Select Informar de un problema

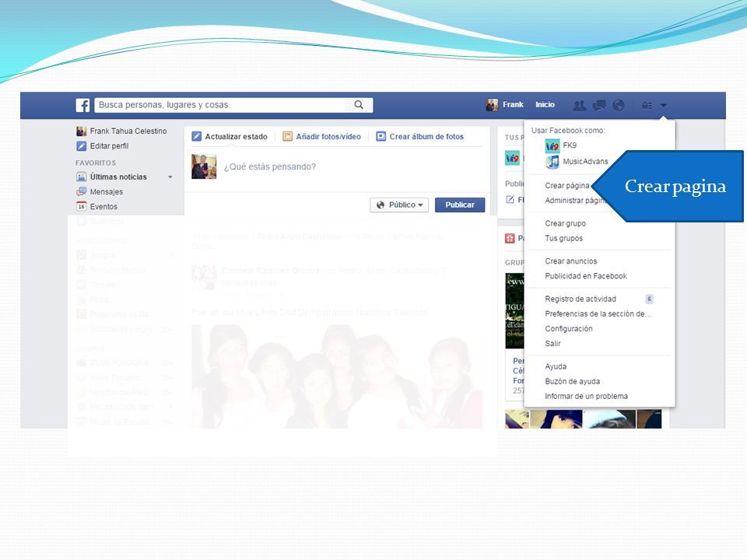(586, 396)
